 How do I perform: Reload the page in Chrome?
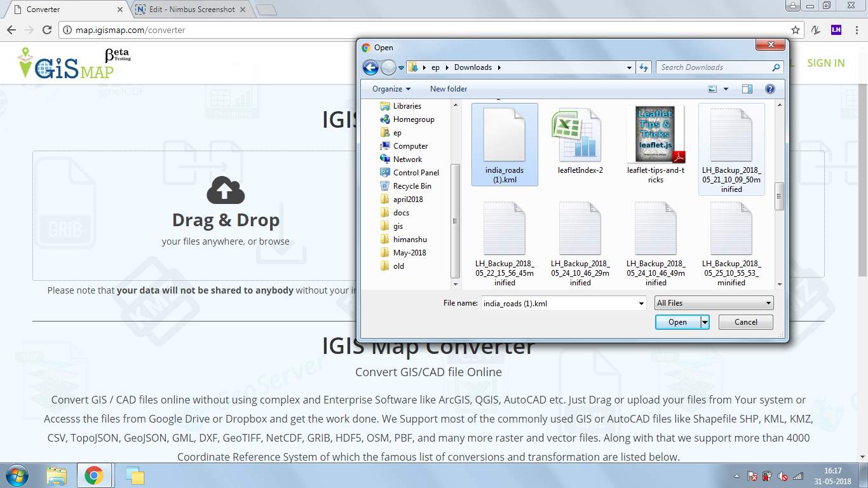click(46, 30)
